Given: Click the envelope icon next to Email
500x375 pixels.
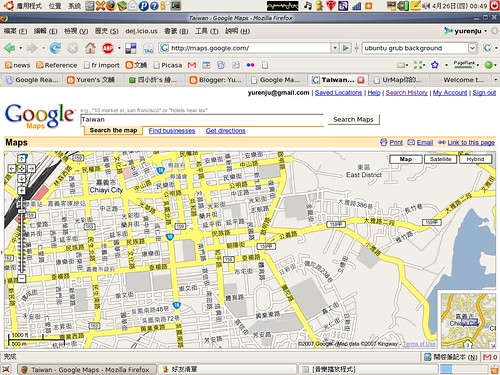Looking at the screenshot, I should (x=411, y=142).
